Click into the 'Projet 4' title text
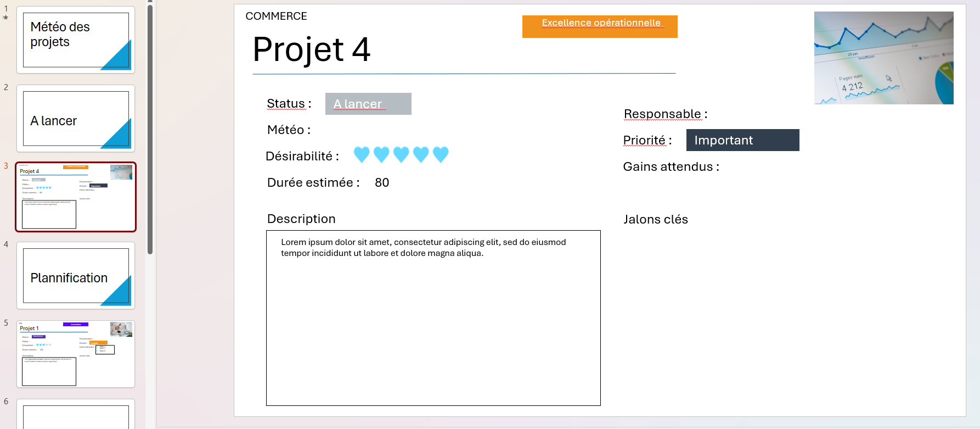 (311, 49)
